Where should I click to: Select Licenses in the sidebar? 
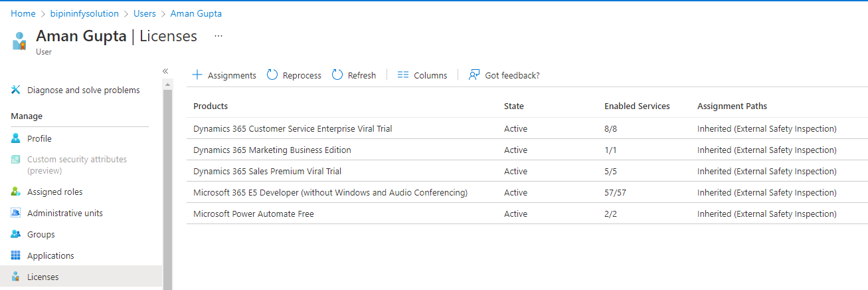tap(81, 277)
